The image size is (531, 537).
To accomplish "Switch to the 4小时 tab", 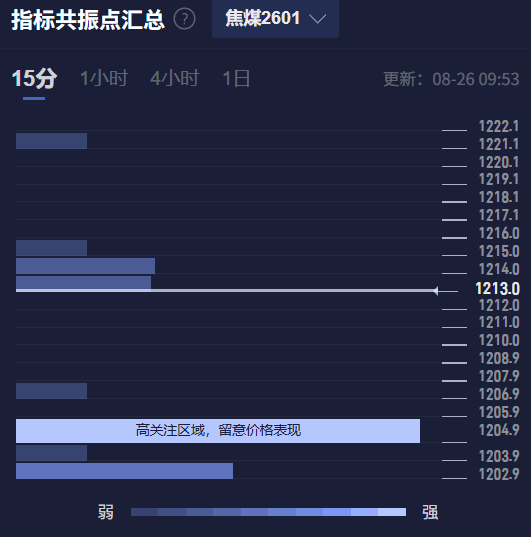I will click(x=175, y=78).
